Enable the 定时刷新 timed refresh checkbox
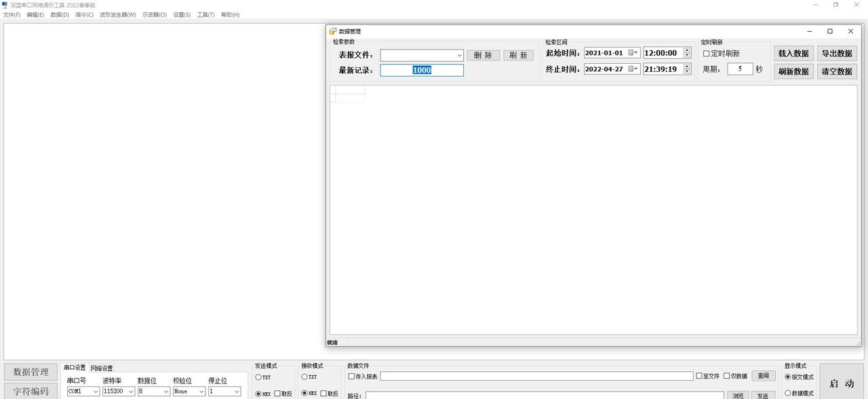The width and height of the screenshot is (868, 399). 707,54
